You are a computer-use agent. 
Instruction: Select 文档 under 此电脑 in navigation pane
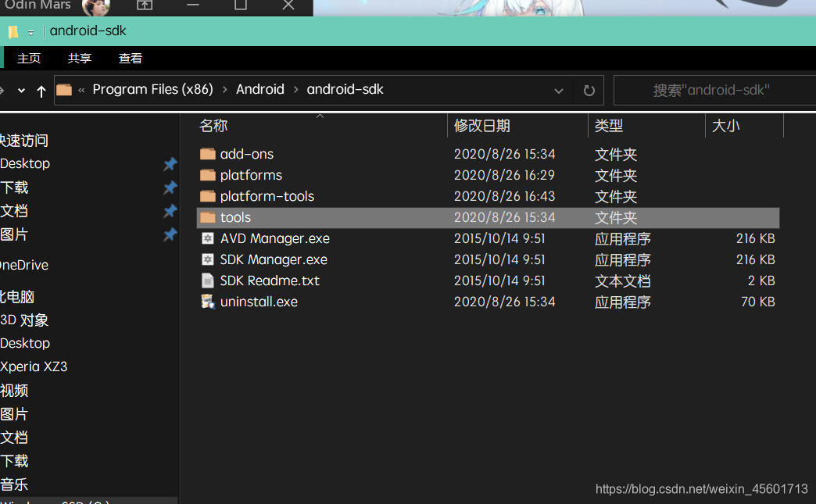[14, 438]
